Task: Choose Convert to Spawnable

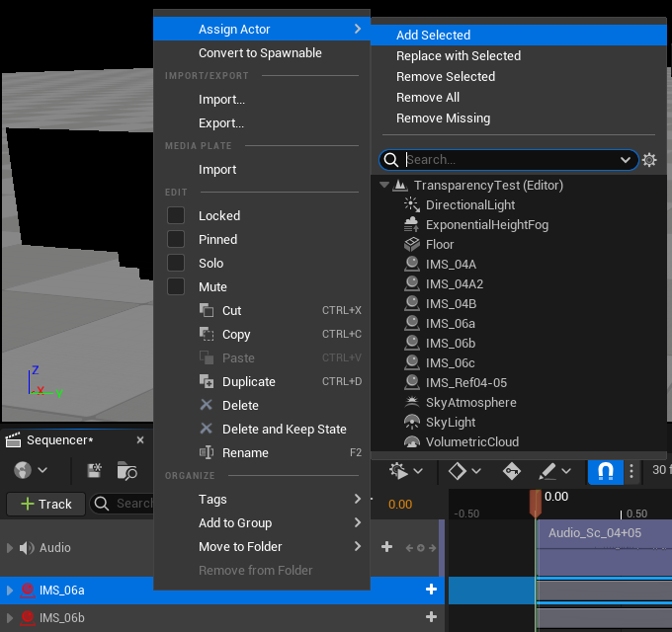Action: [262, 52]
